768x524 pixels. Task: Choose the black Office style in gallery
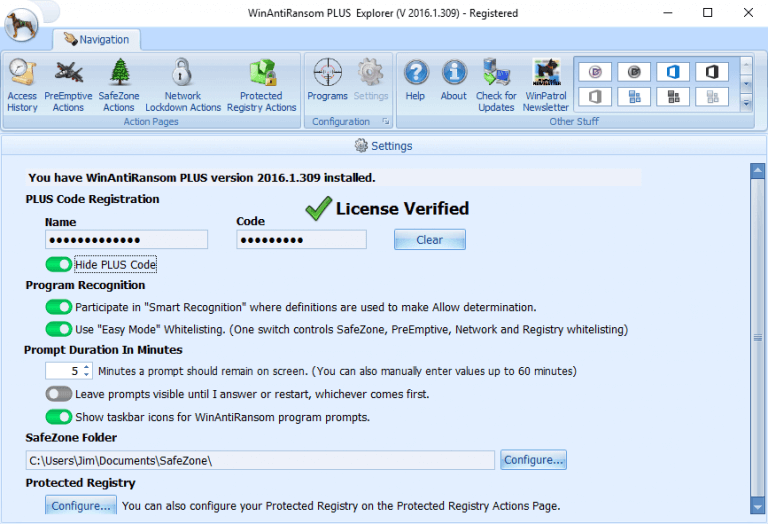712,72
